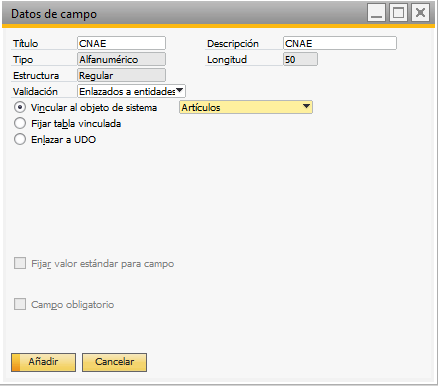
Task: Open the Artículos system object dropdown
Action: 246,107
